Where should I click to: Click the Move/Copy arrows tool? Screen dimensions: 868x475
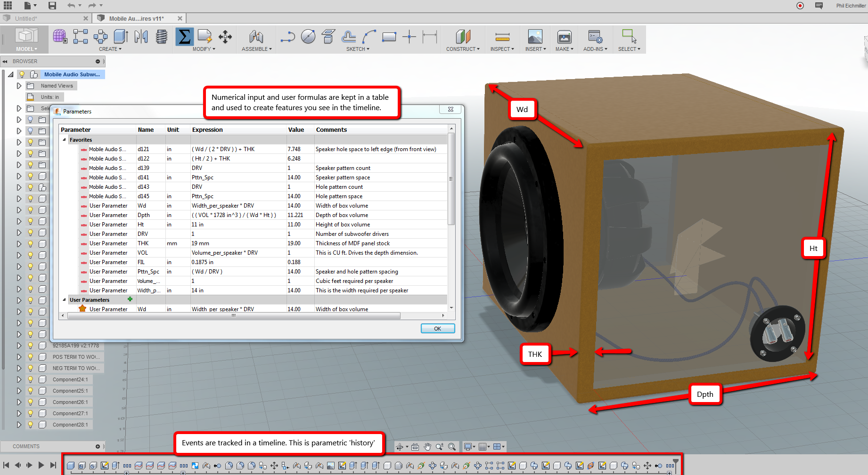point(225,37)
